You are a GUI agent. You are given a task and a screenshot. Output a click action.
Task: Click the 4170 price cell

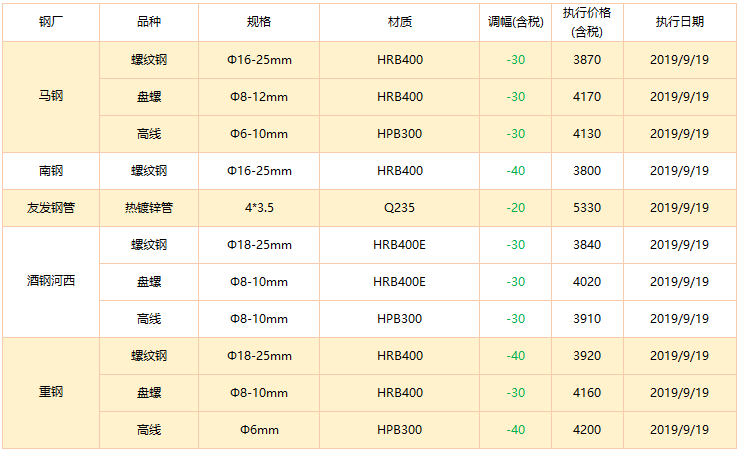point(587,97)
